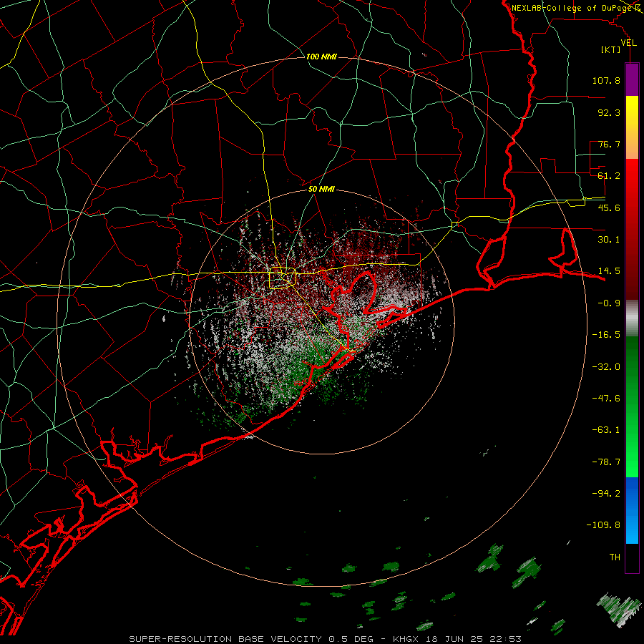Screen dimensions: 644x644
Task: Click the -32.0 velocity scale value
Action: pos(606,367)
